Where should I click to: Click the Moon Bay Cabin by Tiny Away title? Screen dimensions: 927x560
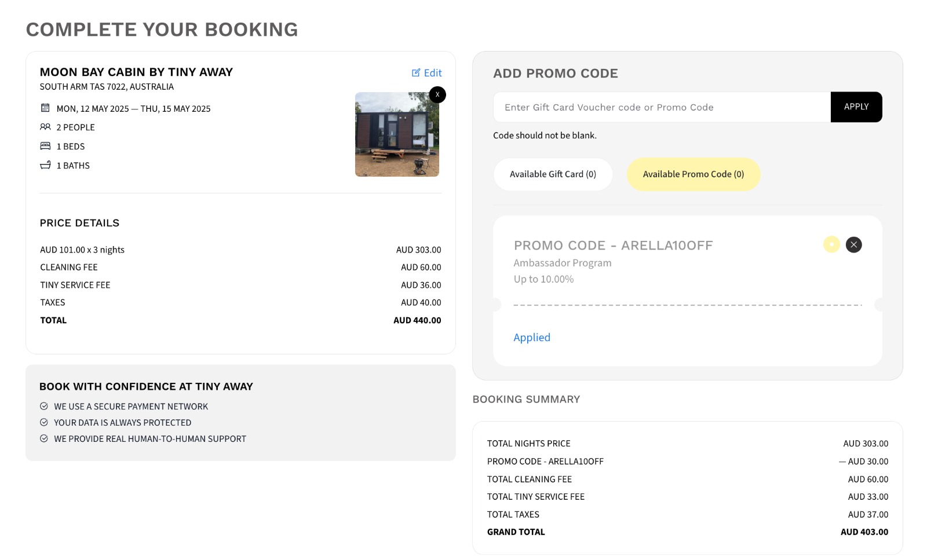pos(136,72)
